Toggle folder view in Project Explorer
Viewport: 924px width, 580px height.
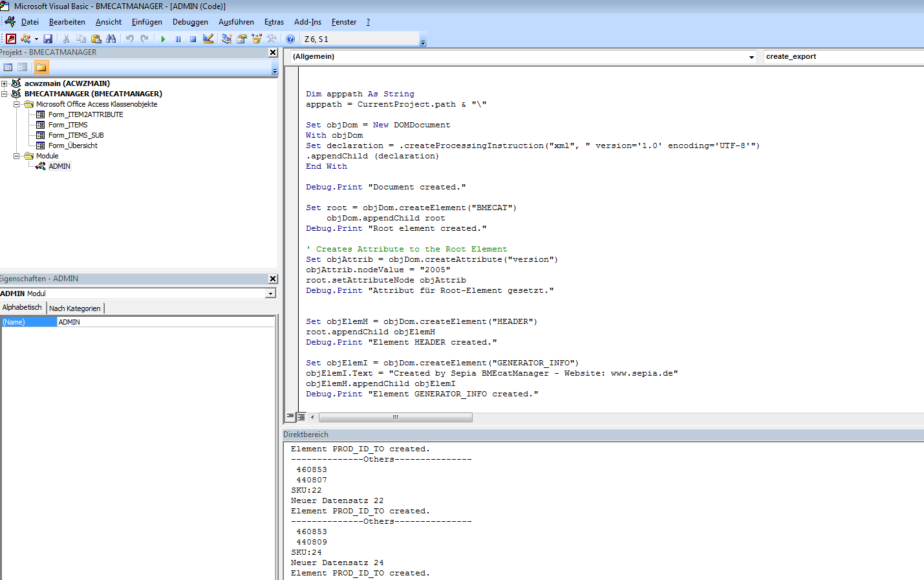[x=41, y=67]
